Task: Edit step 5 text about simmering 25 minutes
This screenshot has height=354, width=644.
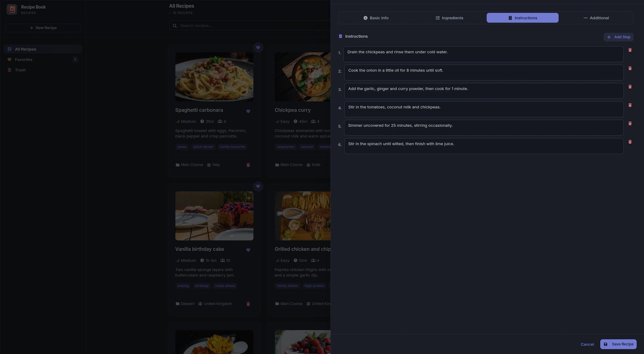Action: [x=484, y=128]
